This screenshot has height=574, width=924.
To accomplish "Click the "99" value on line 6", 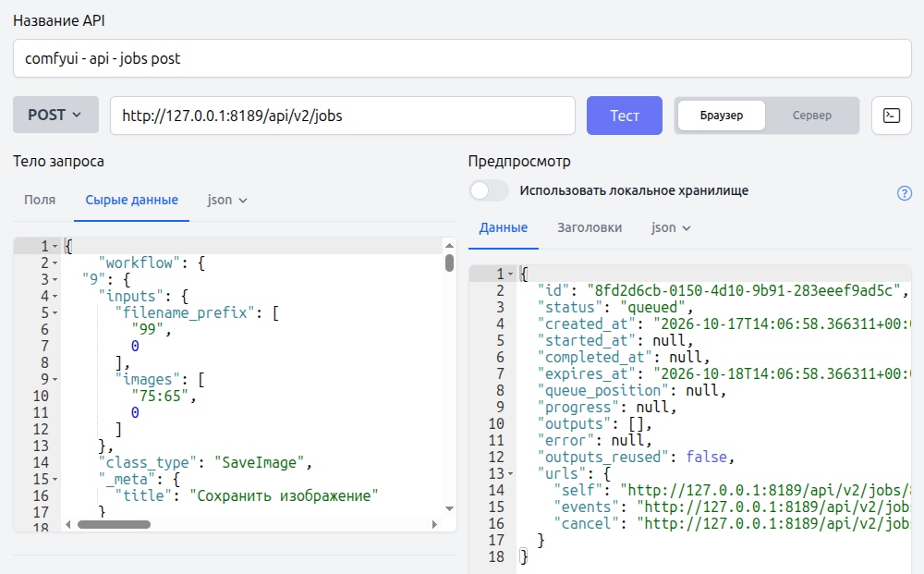I will [x=147, y=329].
